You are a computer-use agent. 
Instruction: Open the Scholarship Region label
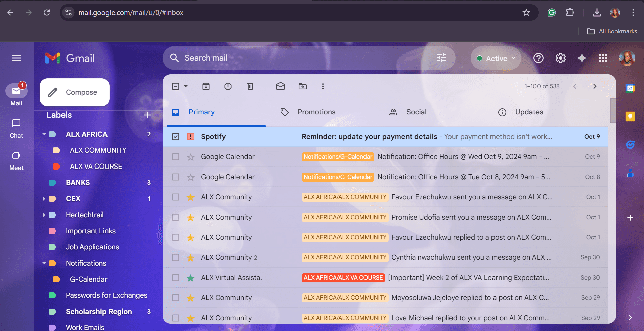point(99,312)
